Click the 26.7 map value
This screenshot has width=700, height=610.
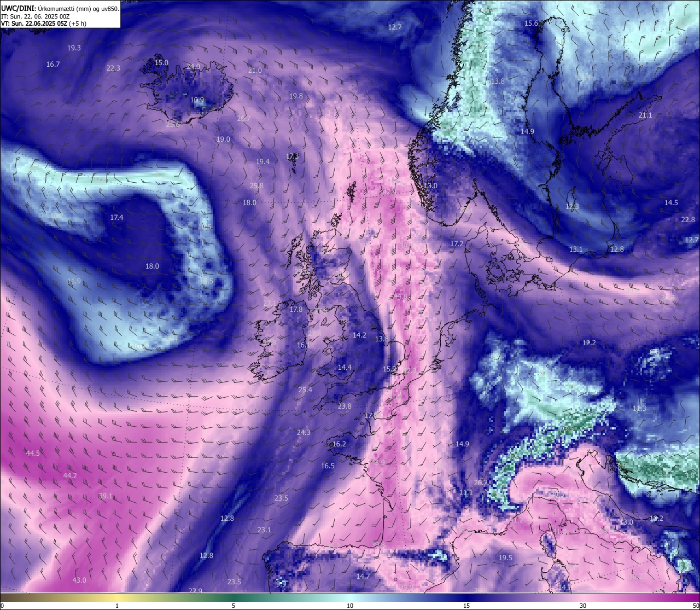click(x=244, y=119)
